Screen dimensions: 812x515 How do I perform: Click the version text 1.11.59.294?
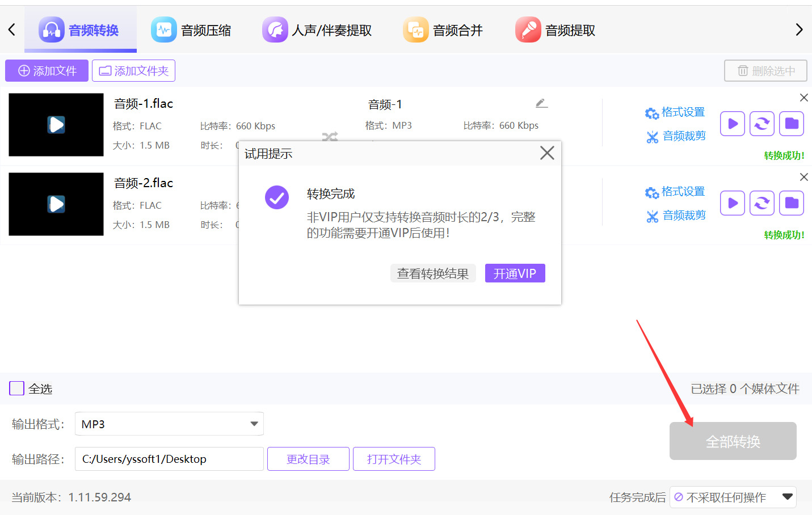100,497
